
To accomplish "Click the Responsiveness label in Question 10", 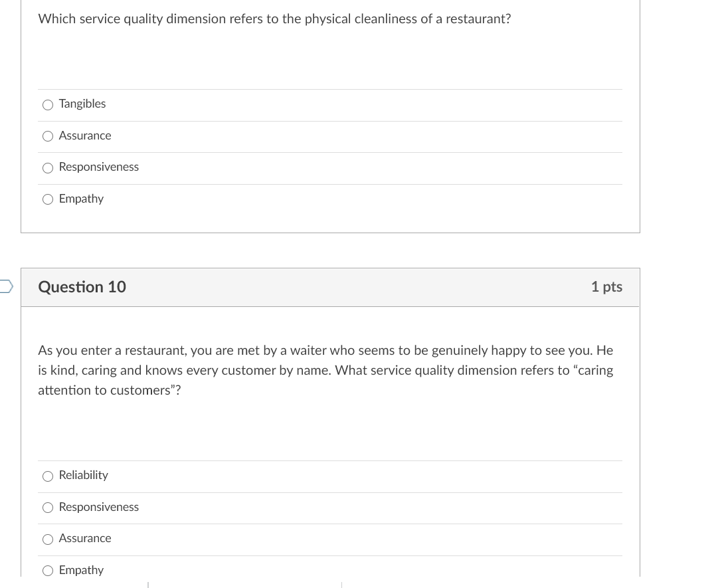I will 98,507.
